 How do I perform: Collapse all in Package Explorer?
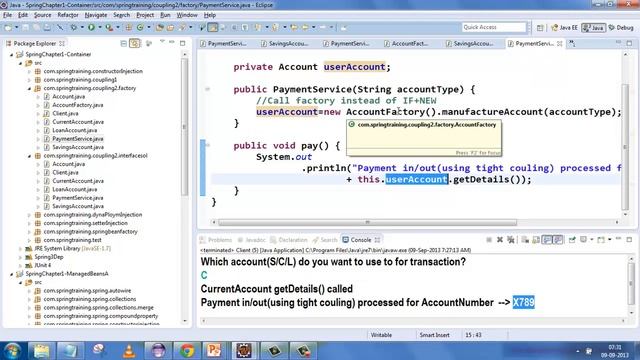pos(124,43)
